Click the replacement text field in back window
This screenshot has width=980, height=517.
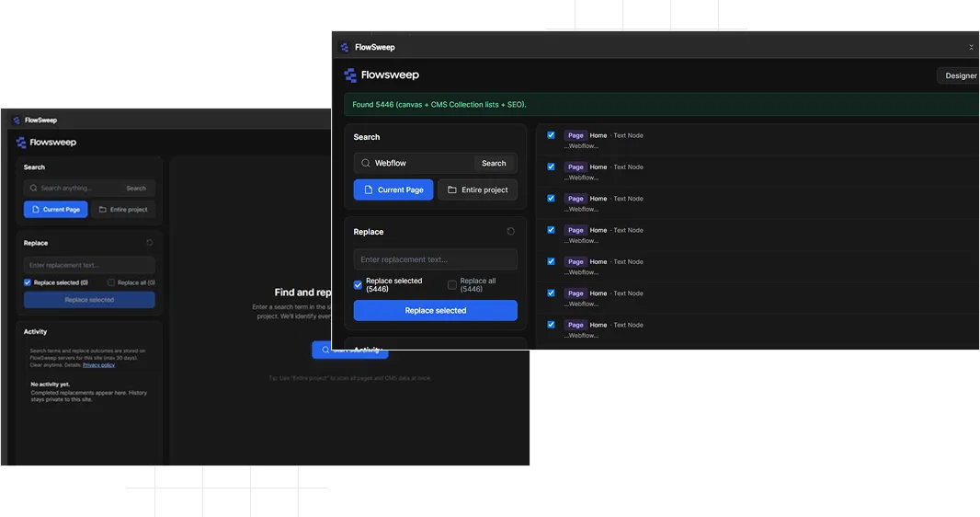89,265
